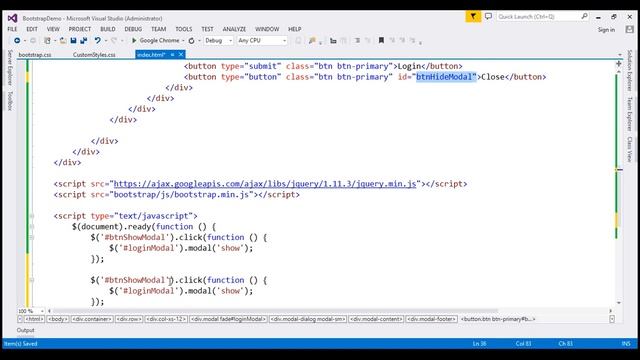Image resolution: width=640 pixels, height=360 pixels.
Task: Start debugging with the green play icon
Action: [134, 40]
